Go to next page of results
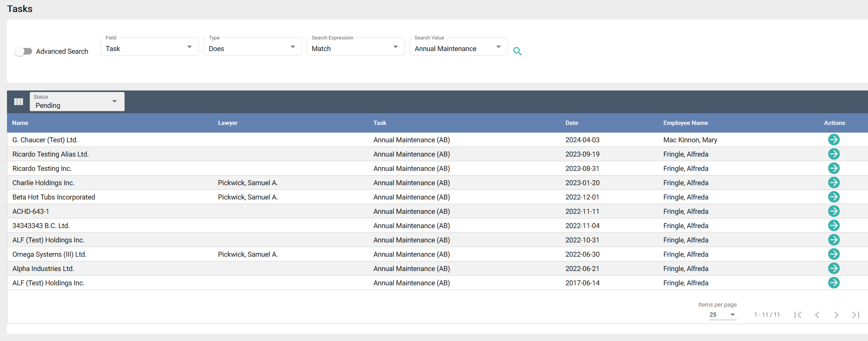This screenshot has height=341, width=868. [x=836, y=315]
